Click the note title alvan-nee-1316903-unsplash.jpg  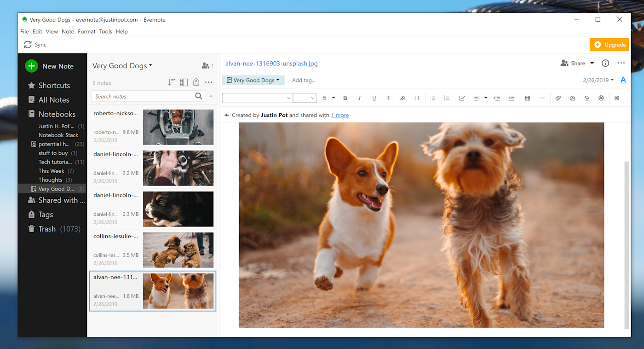271,64
